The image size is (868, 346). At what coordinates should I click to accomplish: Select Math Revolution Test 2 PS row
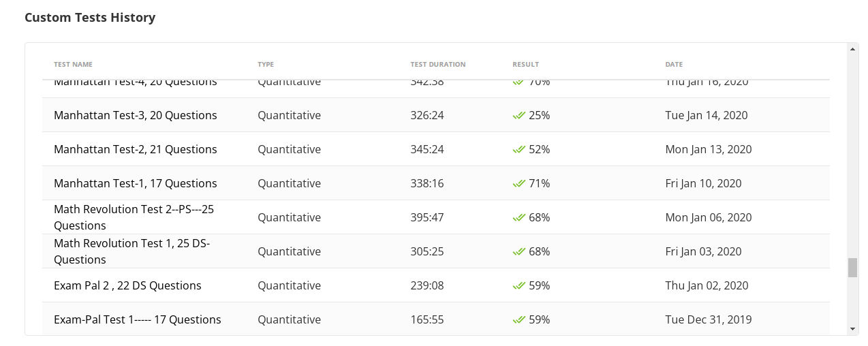[x=134, y=217]
